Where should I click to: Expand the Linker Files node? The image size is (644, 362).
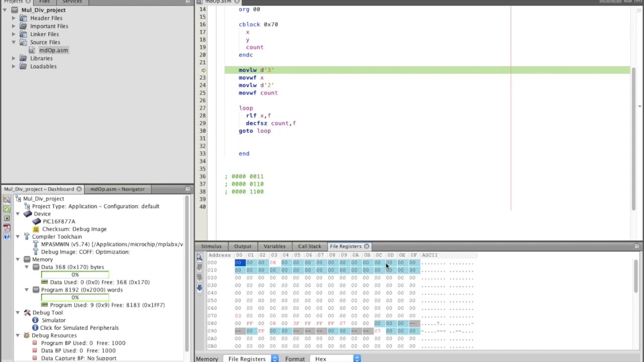[x=14, y=34]
